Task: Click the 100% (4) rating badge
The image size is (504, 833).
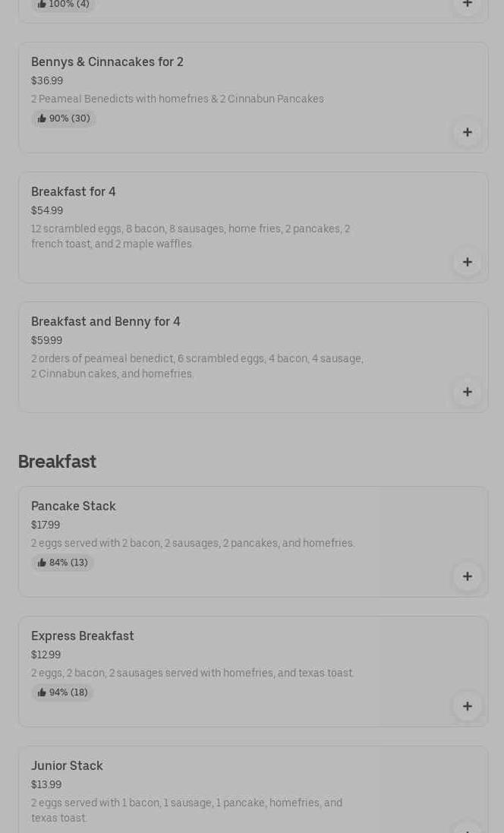Action: click(64, 5)
